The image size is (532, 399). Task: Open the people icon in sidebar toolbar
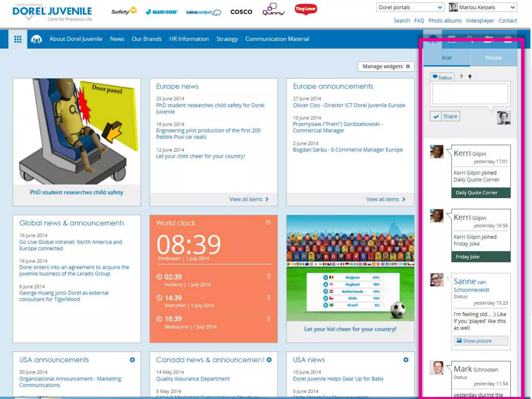coord(489,39)
